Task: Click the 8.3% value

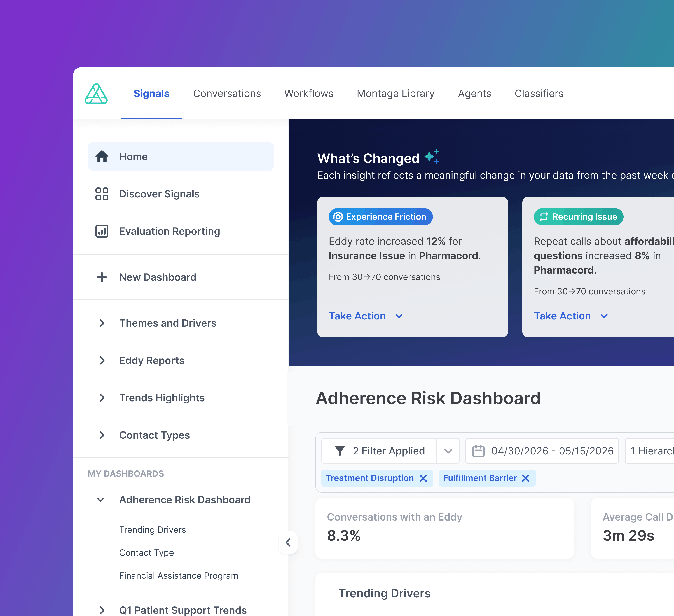Action: click(x=344, y=536)
